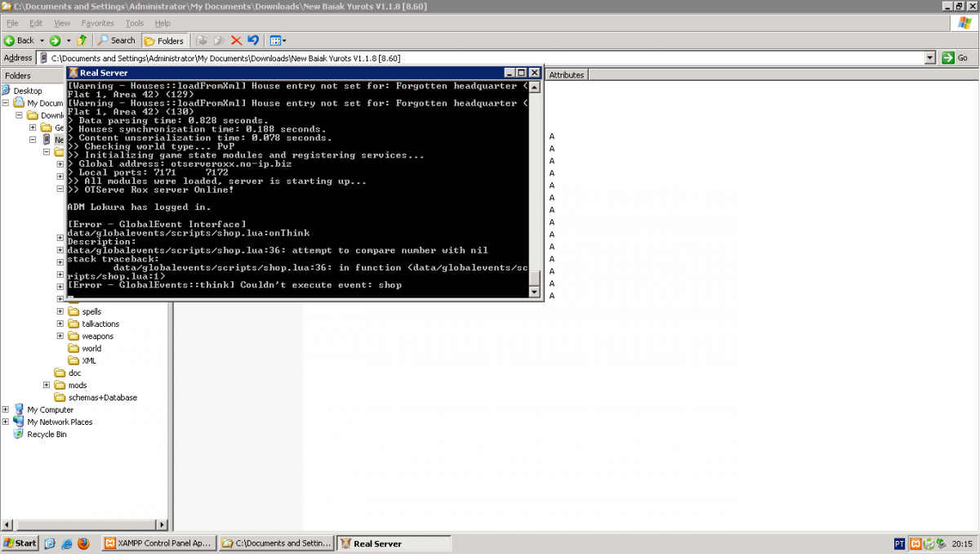Open the Favorites menu
This screenshot has height=554, width=980.
(98, 23)
